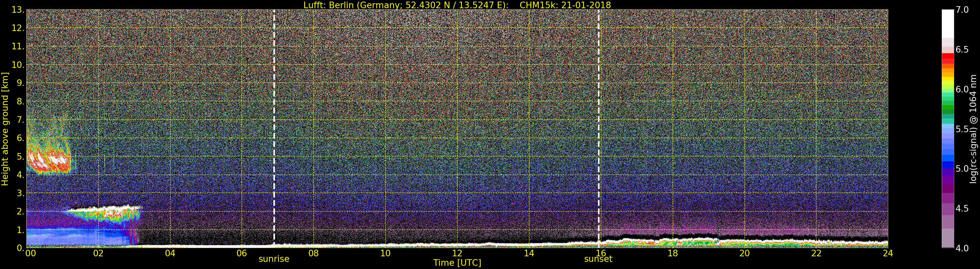Click the 'Height above ground [km]' axis label
Viewport: 980px width, 269px height.
(5, 129)
